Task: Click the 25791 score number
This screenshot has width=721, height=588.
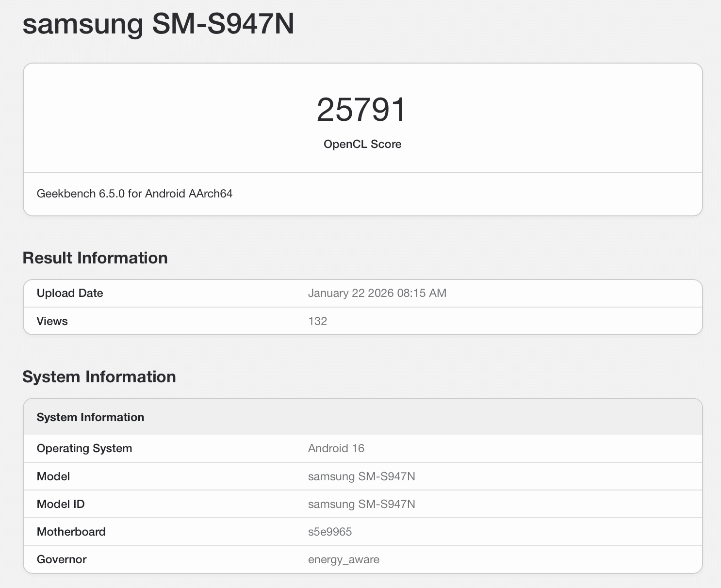Action: (x=361, y=110)
